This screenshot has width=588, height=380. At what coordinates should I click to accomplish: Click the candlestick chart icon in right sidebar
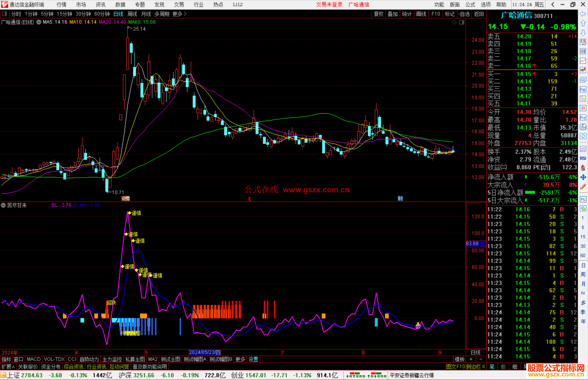coord(583,70)
